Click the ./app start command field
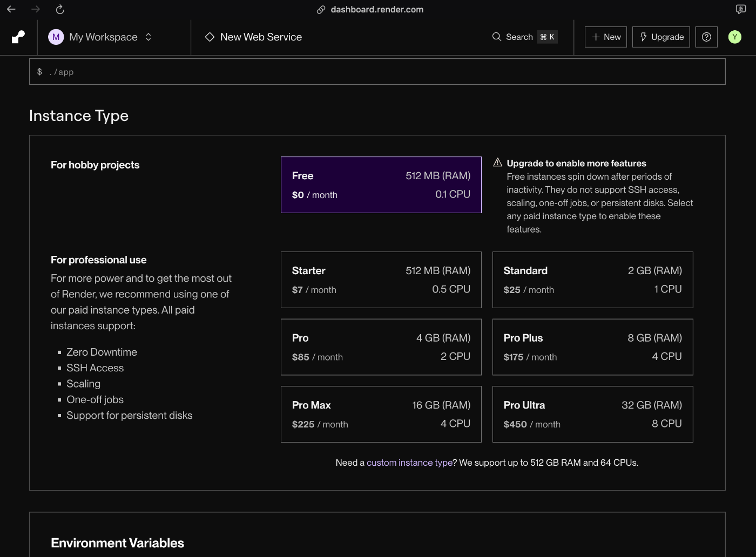This screenshot has width=756, height=557. [x=377, y=72]
